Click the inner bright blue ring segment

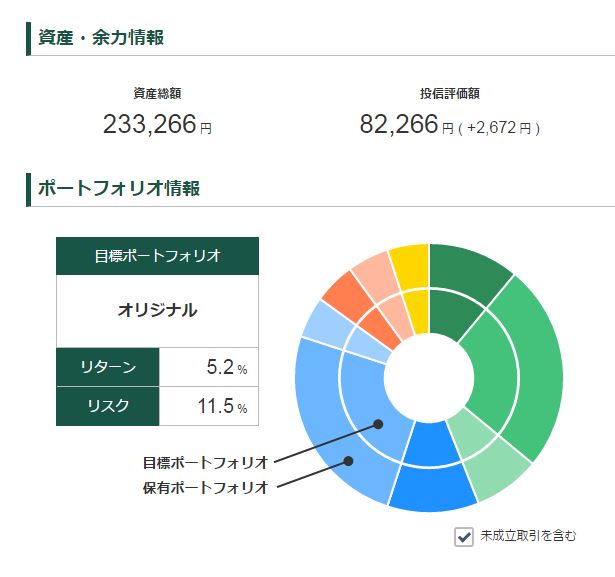pyautogui.click(x=431, y=443)
